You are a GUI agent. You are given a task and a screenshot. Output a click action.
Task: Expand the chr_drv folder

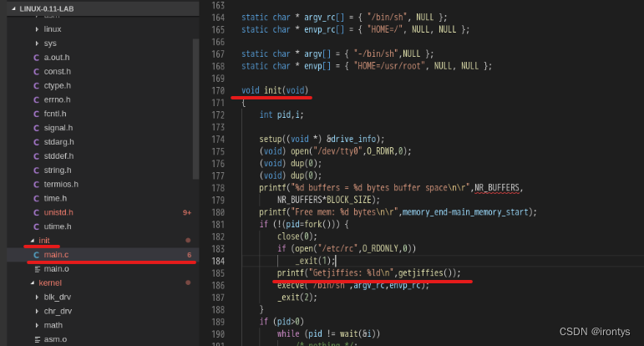tap(37, 311)
